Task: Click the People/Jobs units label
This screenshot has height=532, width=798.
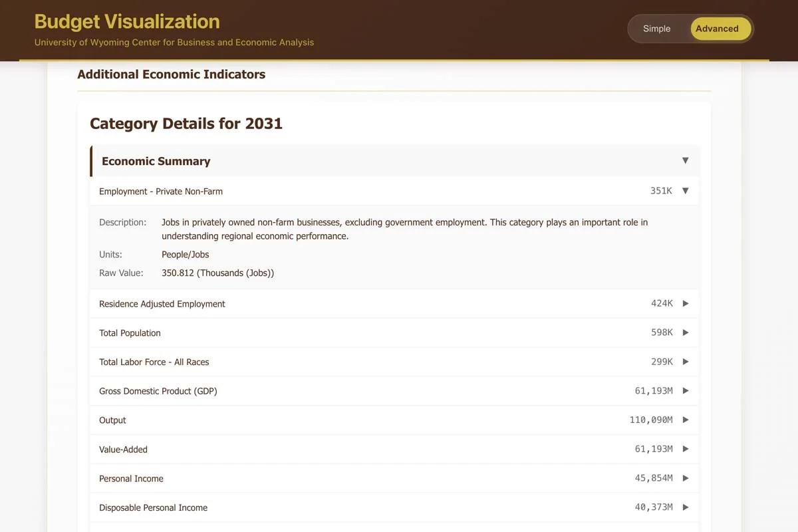Action: pyautogui.click(x=185, y=254)
